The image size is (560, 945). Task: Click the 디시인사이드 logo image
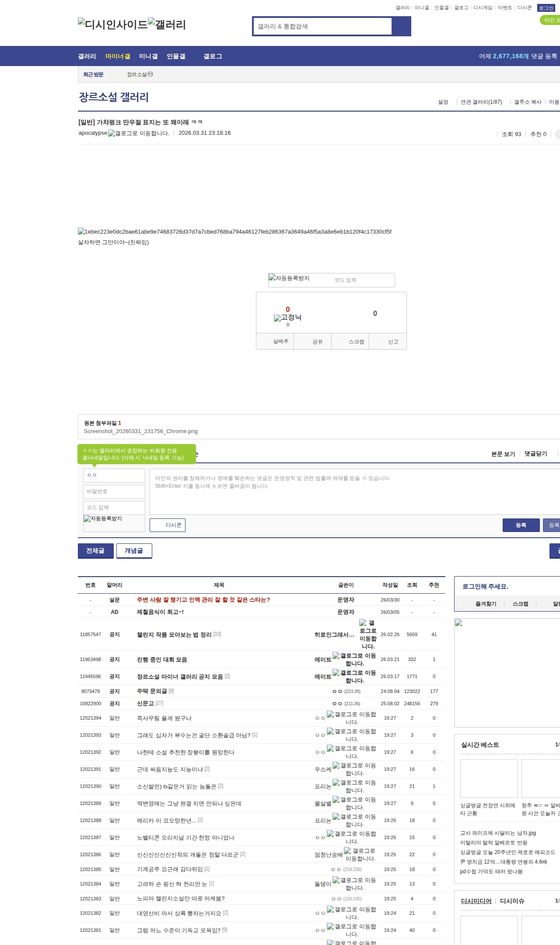pos(112,24)
